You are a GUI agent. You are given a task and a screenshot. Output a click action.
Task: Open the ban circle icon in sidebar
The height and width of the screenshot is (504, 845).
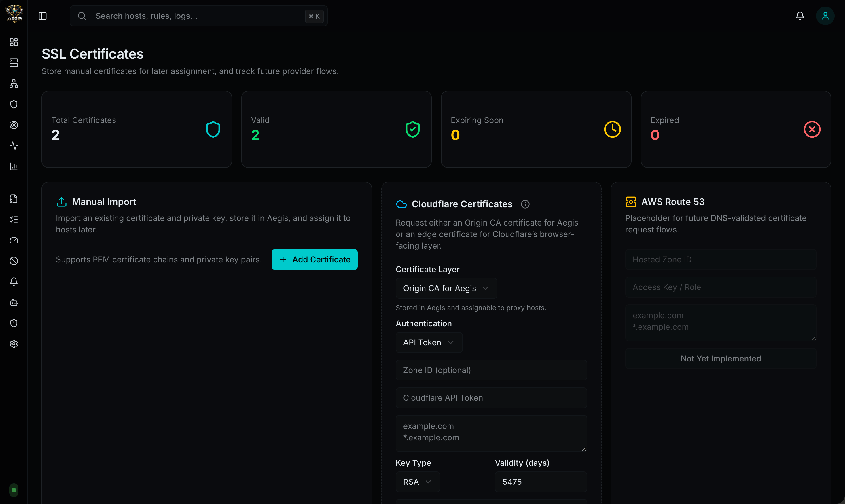coord(14,261)
